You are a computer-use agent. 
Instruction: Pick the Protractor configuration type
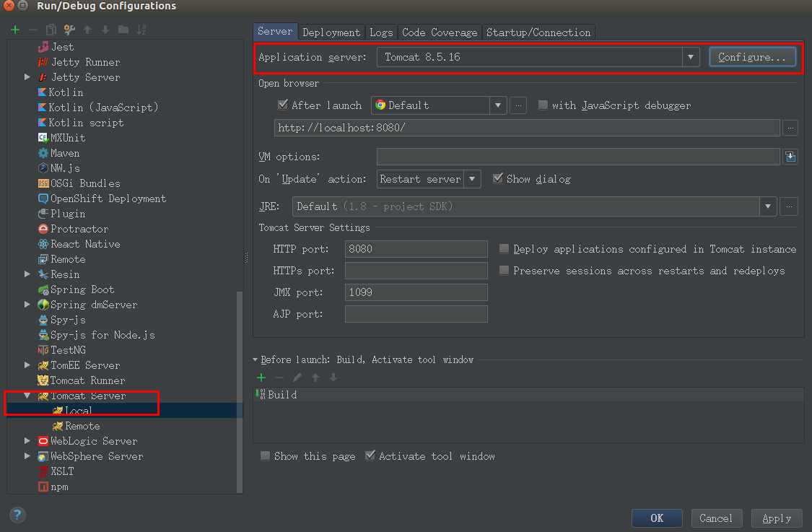coord(73,229)
